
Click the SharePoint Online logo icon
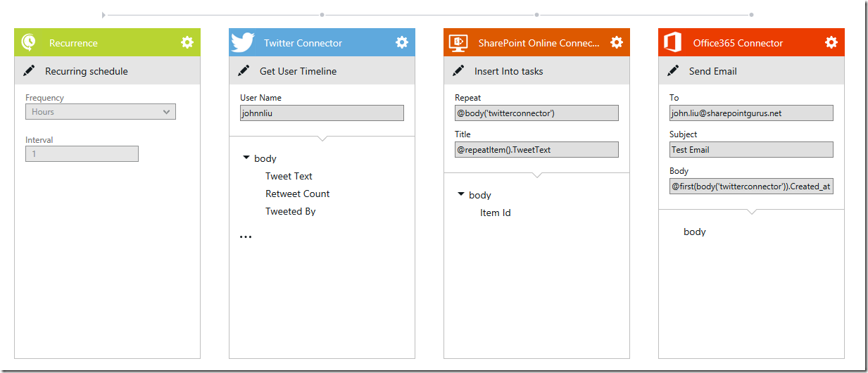[x=458, y=42]
